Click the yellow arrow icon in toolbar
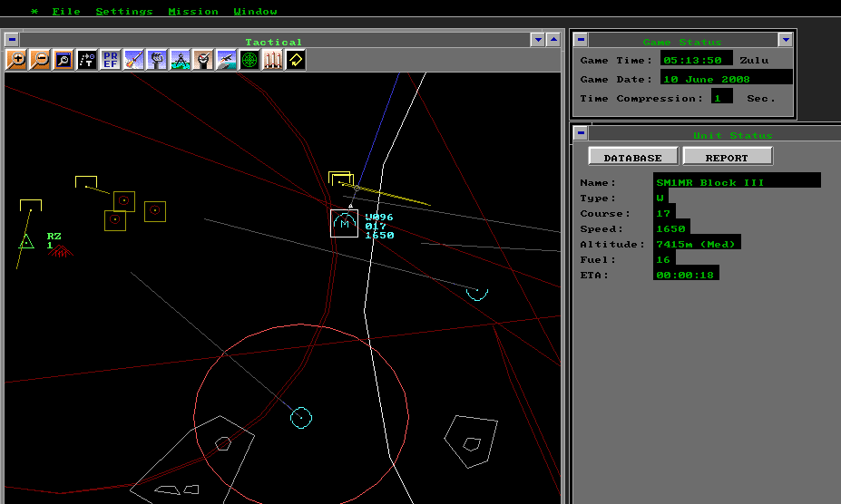 (296, 60)
